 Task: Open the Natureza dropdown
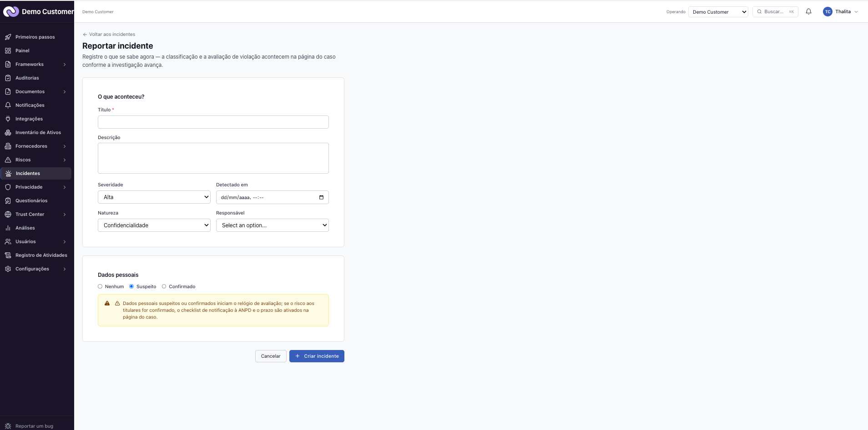(154, 225)
